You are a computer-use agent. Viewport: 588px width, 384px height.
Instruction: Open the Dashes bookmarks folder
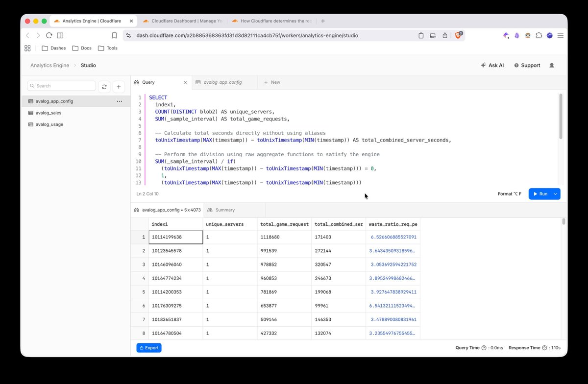click(x=54, y=48)
